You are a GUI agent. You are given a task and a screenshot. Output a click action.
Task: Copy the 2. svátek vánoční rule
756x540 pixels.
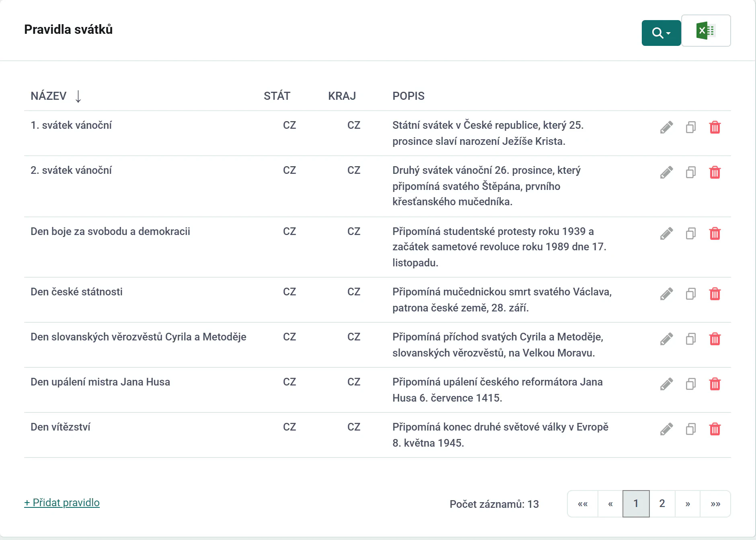point(691,173)
